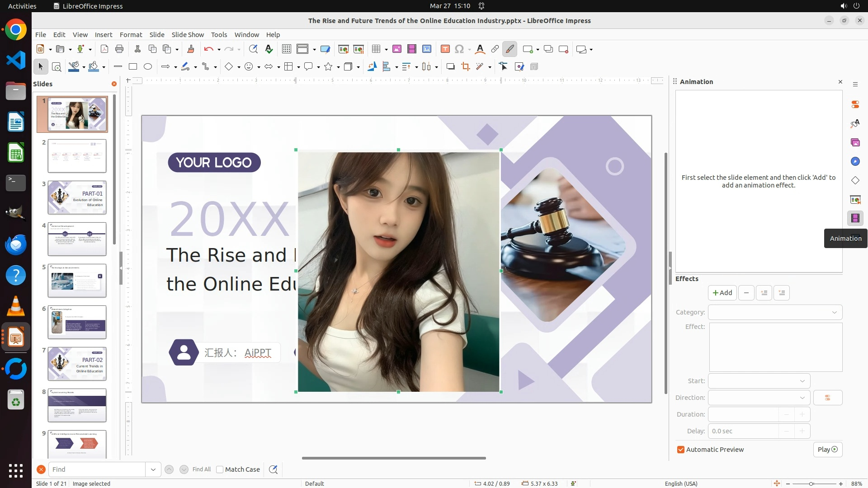Click the Insert Image toolbar icon
The image size is (868, 488).
pos(396,49)
